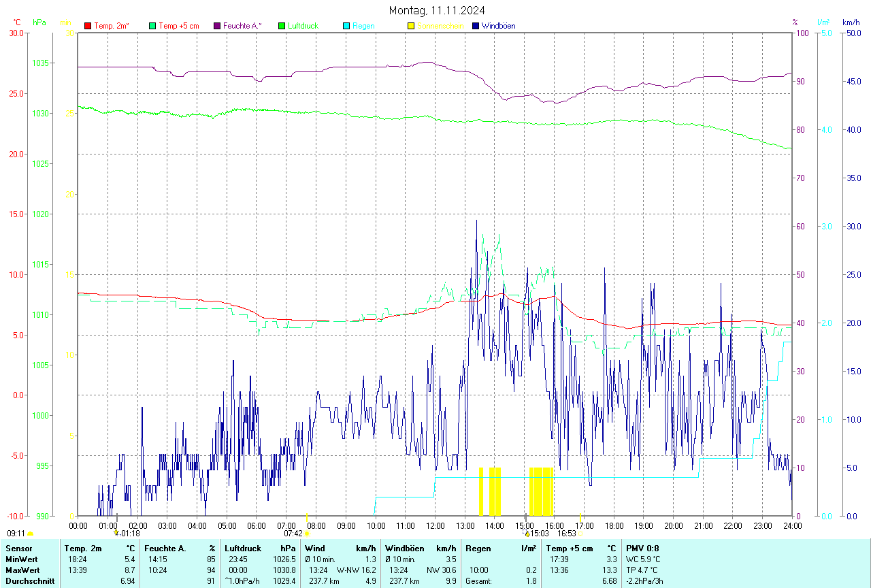This screenshot has width=871, height=588.
Task: Click the average temperature value 6.94
Action: (129, 581)
